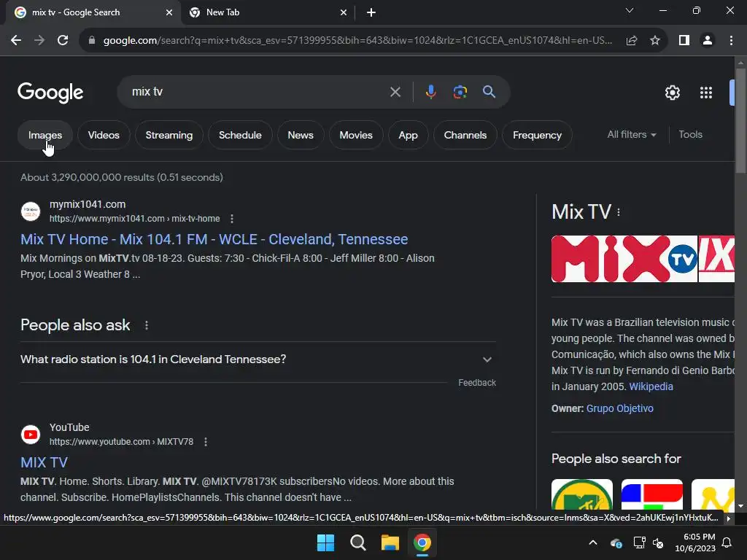Send Feedback on People also ask
Screen dimensions: 747x560
point(477,383)
